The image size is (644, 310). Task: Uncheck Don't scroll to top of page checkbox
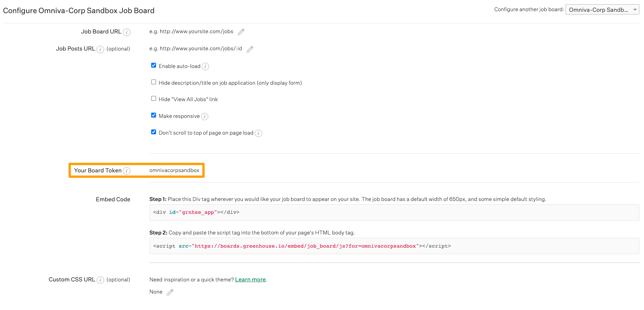[153, 132]
